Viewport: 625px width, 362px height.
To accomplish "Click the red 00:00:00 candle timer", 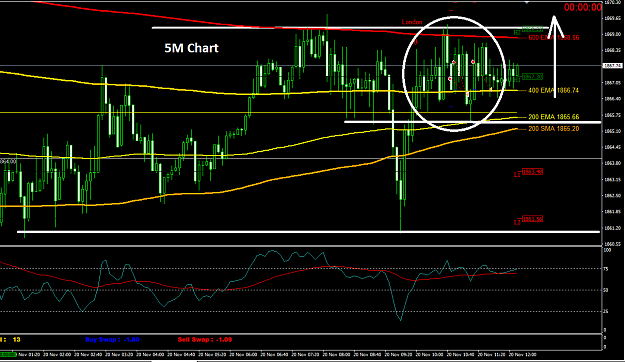I will pos(583,7).
